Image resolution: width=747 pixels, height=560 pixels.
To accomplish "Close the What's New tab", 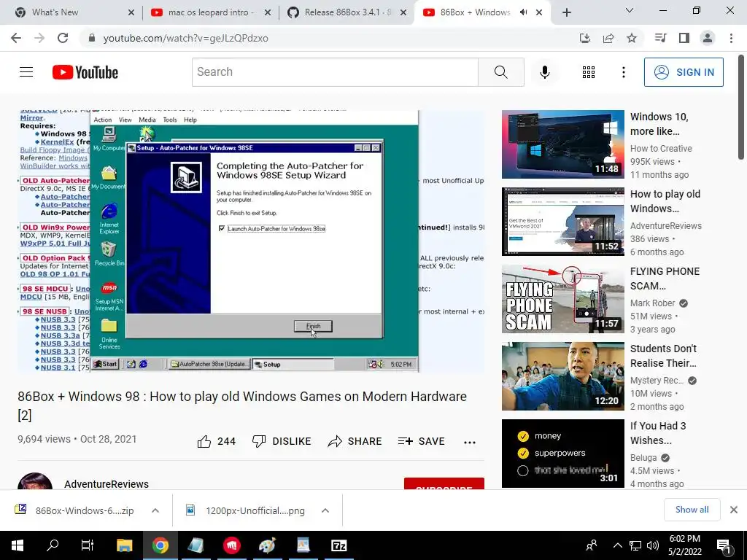I will [131, 13].
